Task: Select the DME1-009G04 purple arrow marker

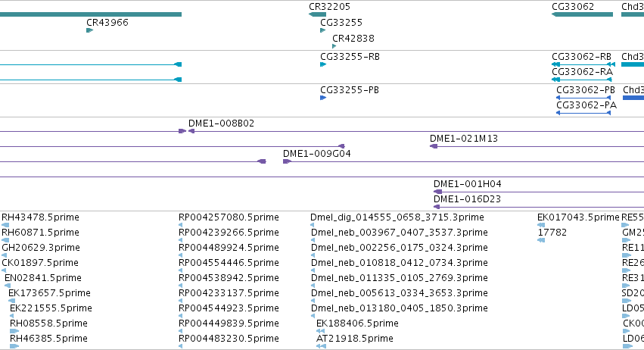Action: pos(287,161)
